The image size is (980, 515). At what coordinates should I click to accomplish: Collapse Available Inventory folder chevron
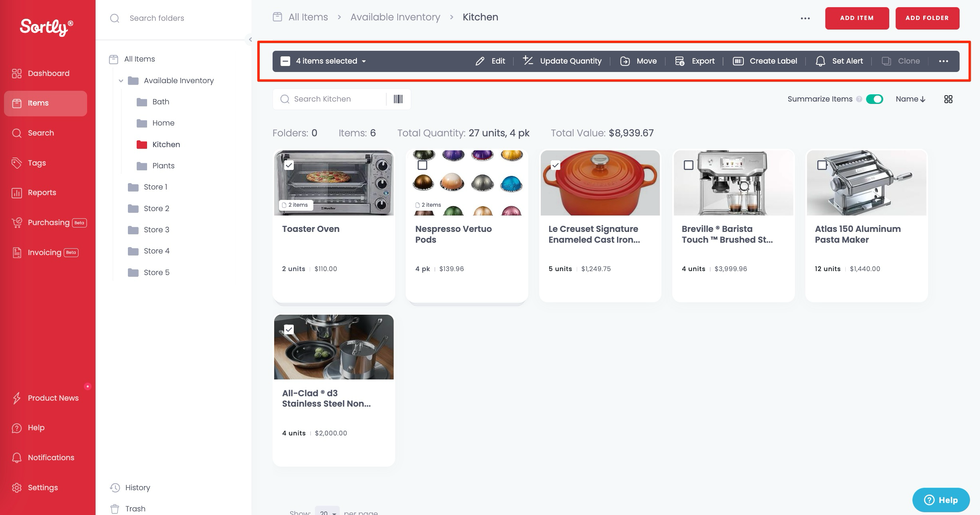click(121, 81)
